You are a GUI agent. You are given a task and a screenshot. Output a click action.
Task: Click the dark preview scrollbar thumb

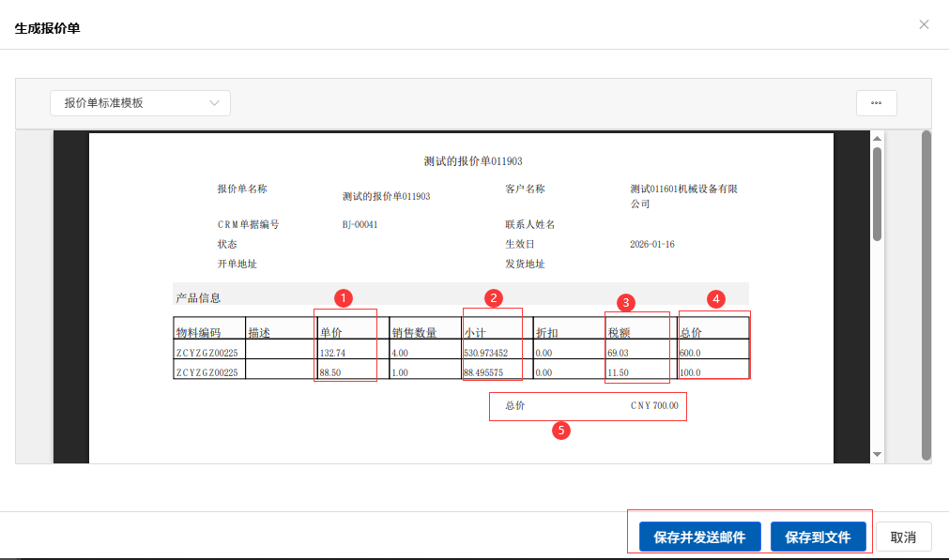[878, 192]
